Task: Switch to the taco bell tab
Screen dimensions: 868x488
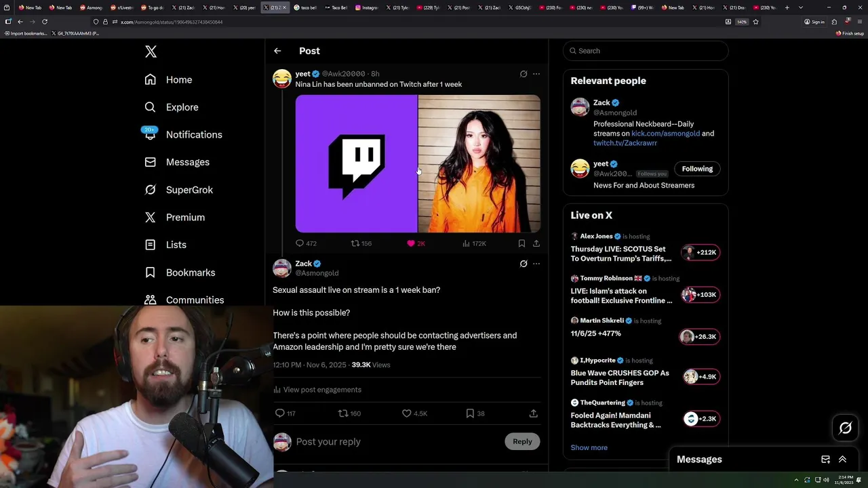Action: tap(305, 7)
